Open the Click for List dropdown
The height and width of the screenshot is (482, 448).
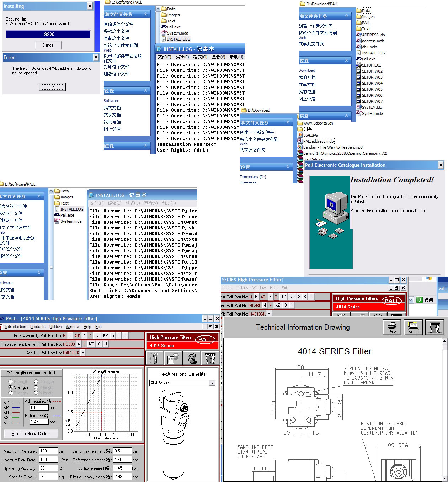[x=212, y=383]
